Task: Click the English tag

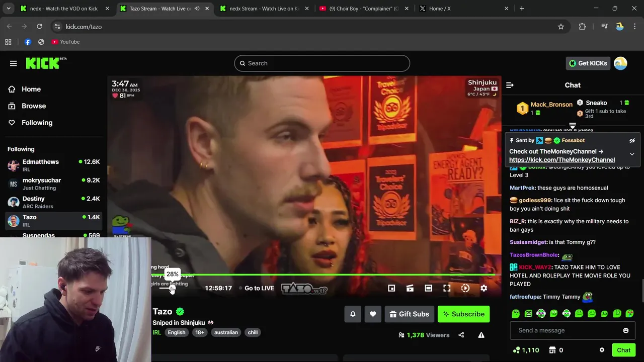Action: coord(177,332)
